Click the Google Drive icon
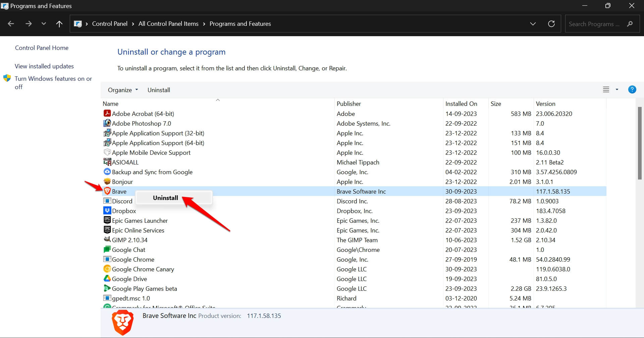 (x=107, y=279)
